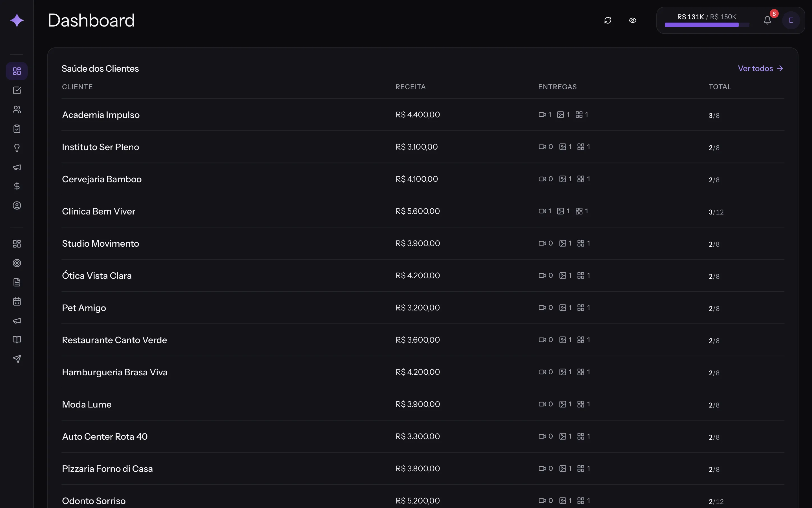Select the Clínica Bem Viver client name
Image resolution: width=812 pixels, height=508 pixels.
[99, 211]
